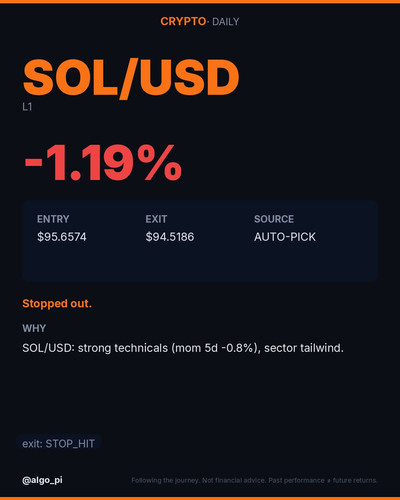This screenshot has height=500, width=400.
Task: Click the Not financial advice disclaimer
Action: pos(234,480)
